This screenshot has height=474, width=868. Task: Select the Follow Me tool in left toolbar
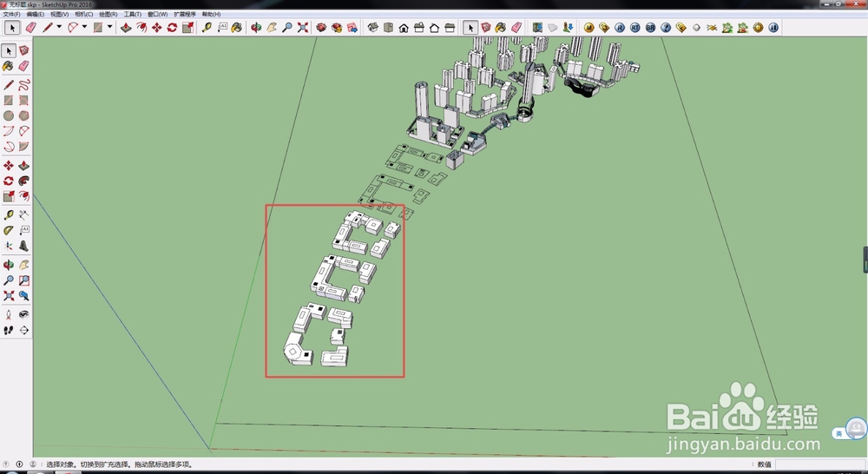point(23,181)
